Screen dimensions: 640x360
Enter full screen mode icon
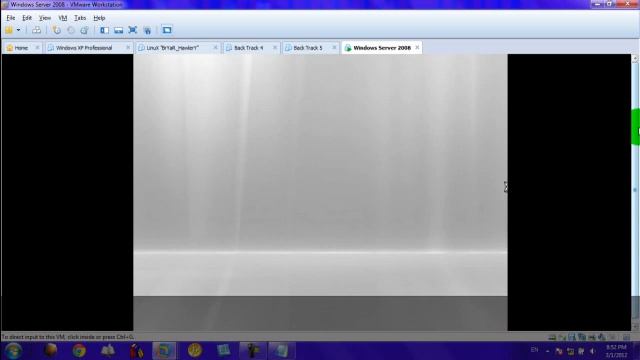[133, 30]
